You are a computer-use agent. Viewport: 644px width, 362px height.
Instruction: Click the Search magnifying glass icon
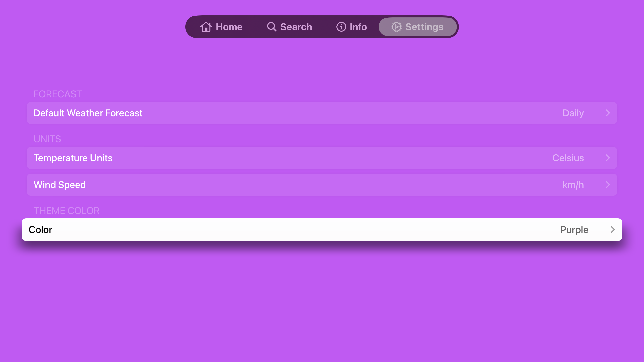pyautogui.click(x=272, y=27)
